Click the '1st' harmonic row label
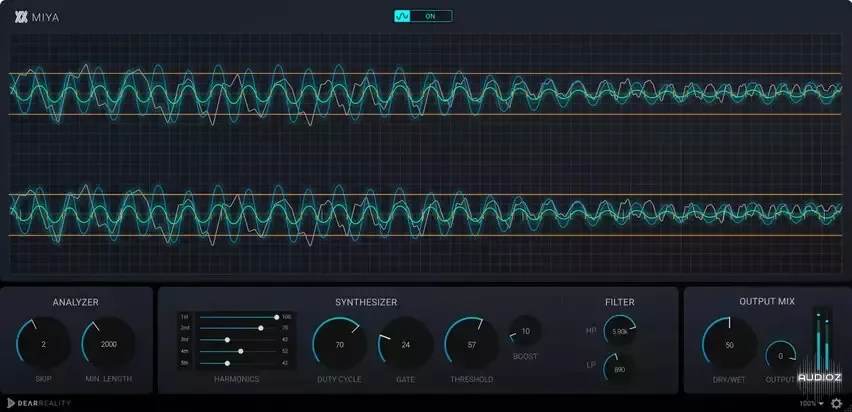This screenshot has height=412, width=852. [x=185, y=317]
